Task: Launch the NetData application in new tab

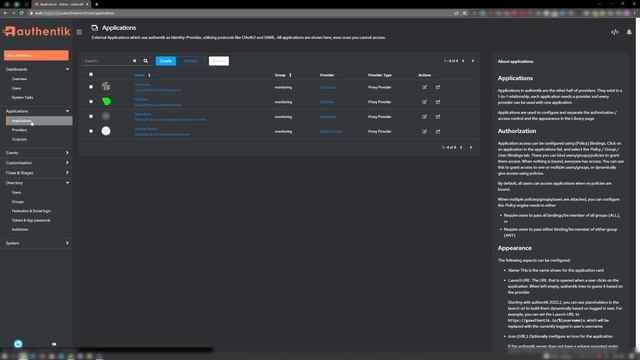Action: 438,102
